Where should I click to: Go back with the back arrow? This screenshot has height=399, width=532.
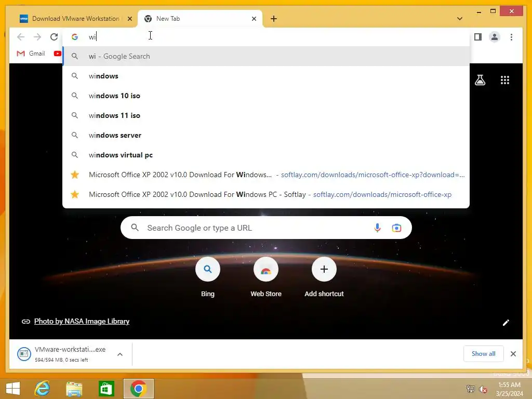(21, 37)
